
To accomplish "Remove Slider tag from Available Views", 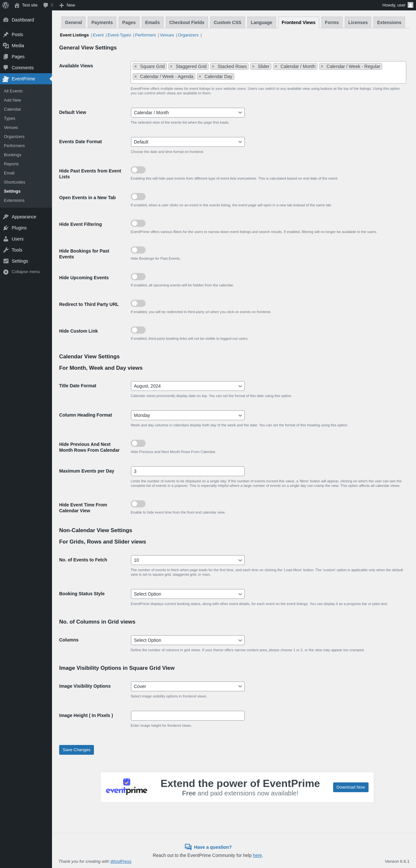I will pos(253,67).
